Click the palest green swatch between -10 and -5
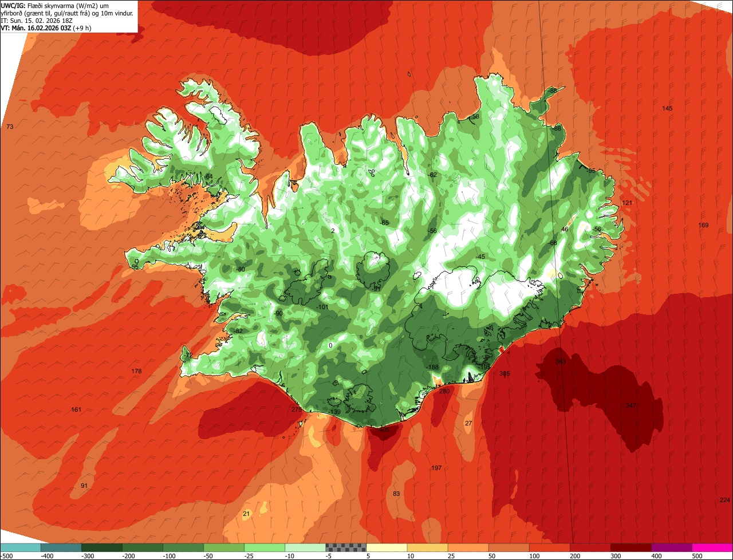733x560 pixels. click(x=305, y=547)
